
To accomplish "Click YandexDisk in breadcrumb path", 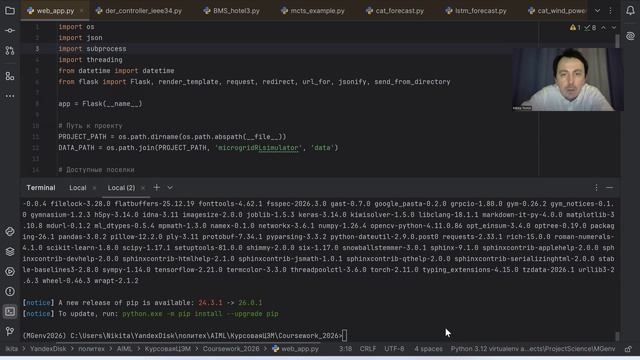I will click(48, 349).
